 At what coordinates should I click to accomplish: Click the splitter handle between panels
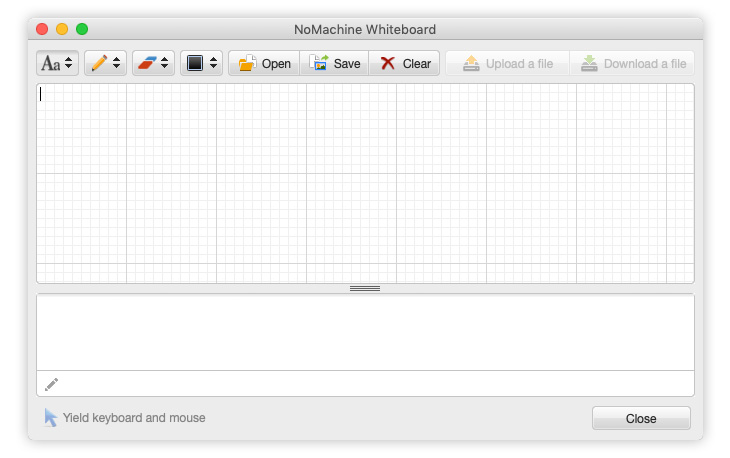[365, 288]
